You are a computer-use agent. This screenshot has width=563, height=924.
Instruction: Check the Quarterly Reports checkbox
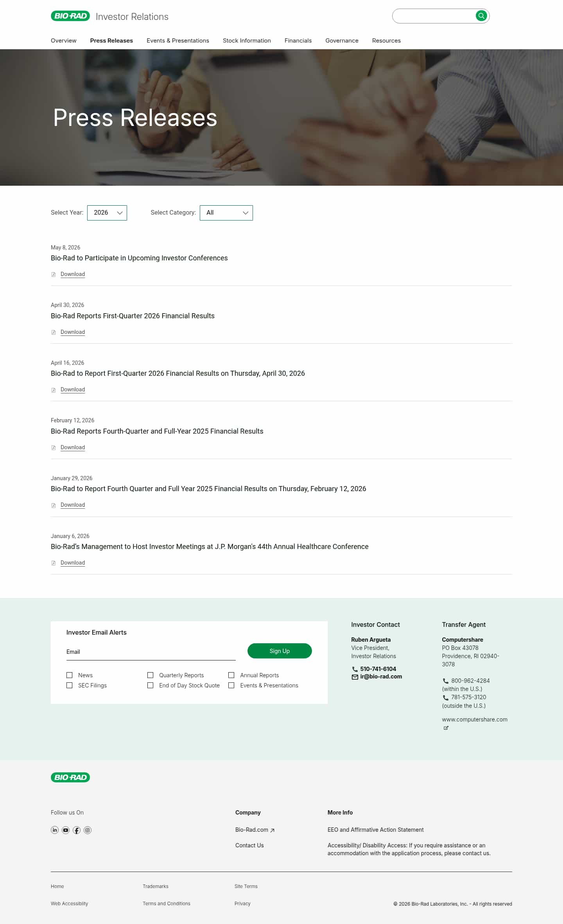(150, 675)
